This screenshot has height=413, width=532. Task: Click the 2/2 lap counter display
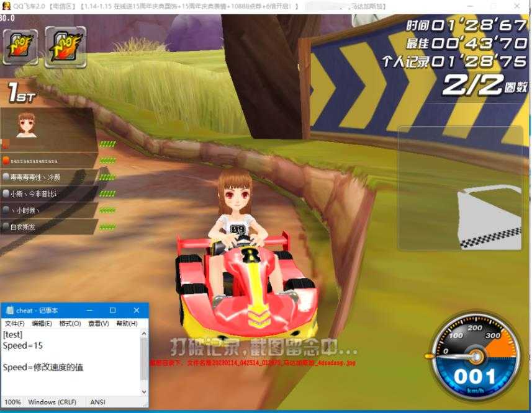pos(476,83)
